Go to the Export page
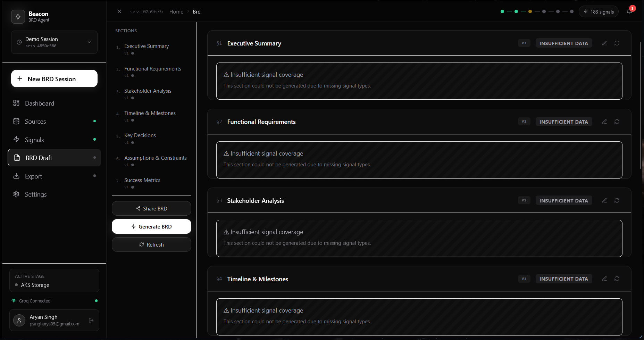Image resolution: width=644 pixels, height=340 pixels. point(33,176)
